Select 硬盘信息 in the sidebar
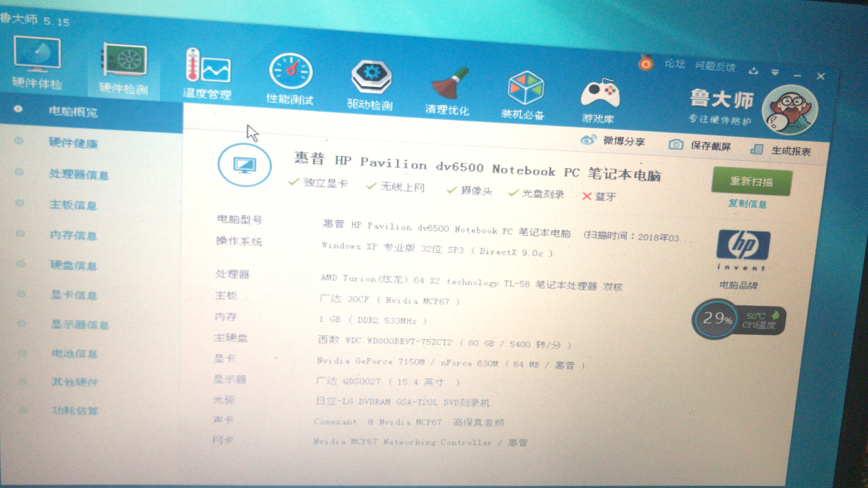 click(74, 265)
